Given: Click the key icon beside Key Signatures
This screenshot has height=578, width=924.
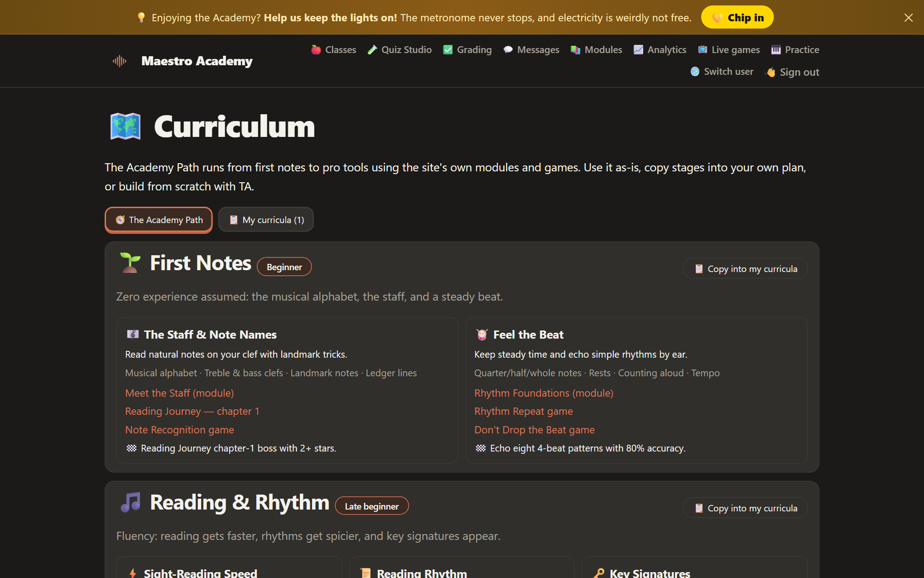Looking at the screenshot, I should [599, 573].
